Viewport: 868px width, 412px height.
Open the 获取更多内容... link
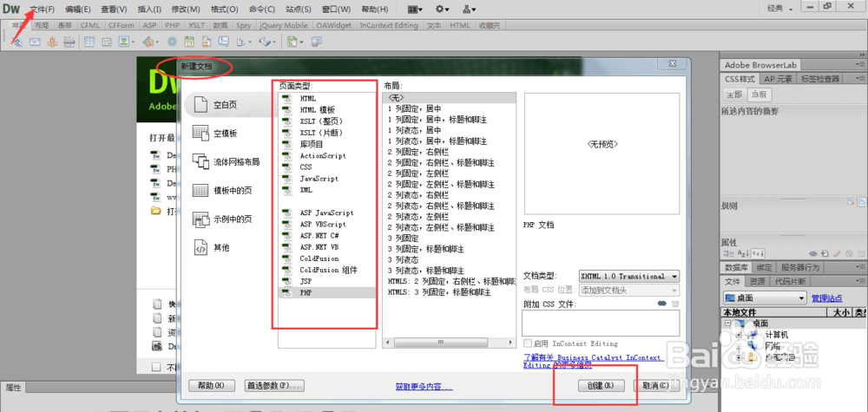424,386
